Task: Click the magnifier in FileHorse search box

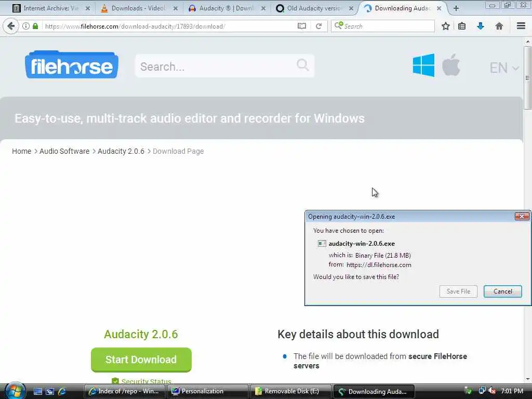Action: coord(303,64)
